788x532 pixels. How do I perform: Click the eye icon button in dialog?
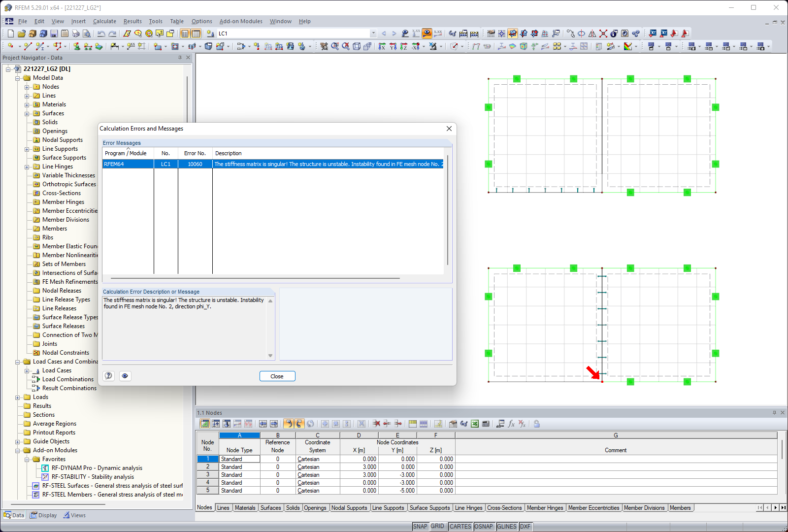pyautogui.click(x=125, y=376)
